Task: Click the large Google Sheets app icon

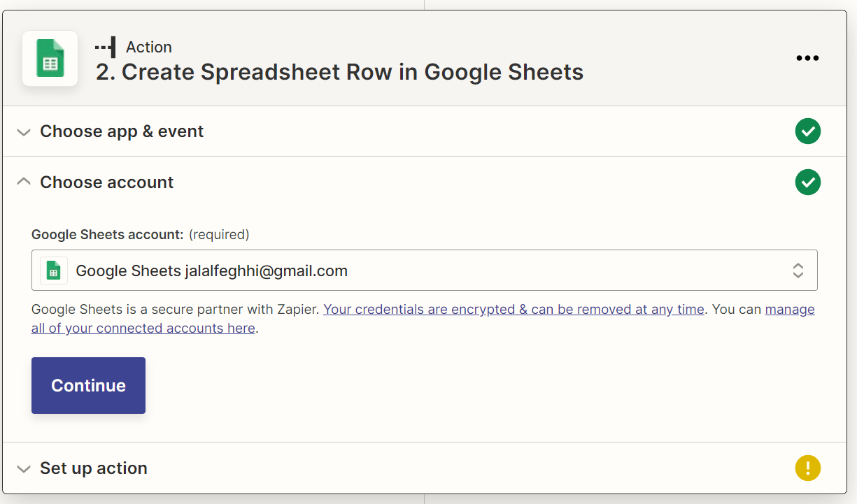Action: point(50,59)
